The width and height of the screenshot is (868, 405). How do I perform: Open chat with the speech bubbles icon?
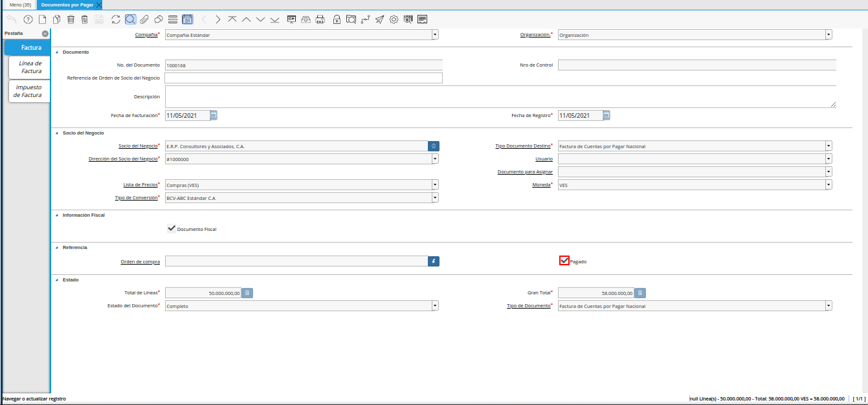(x=159, y=19)
